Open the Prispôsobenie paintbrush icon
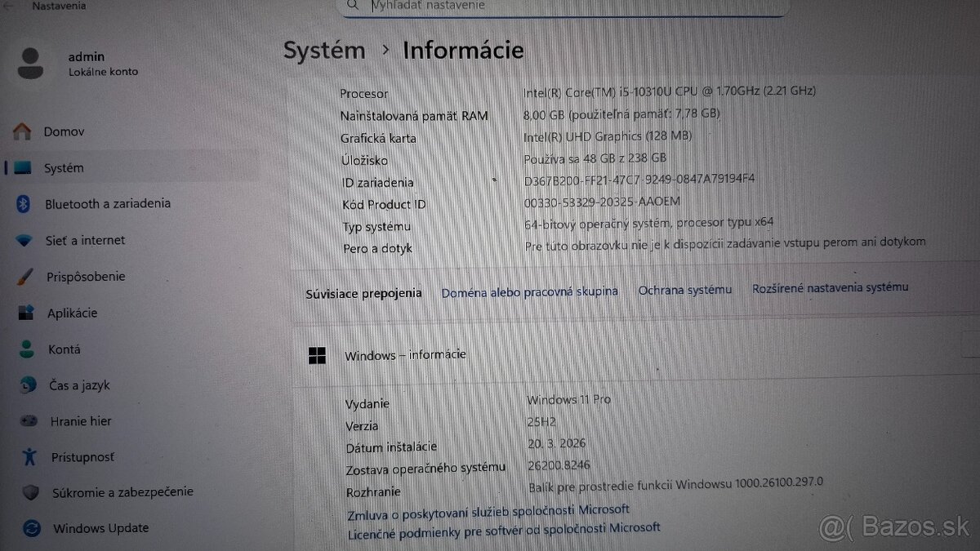980x551 pixels. pyautogui.click(x=24, y=277)
